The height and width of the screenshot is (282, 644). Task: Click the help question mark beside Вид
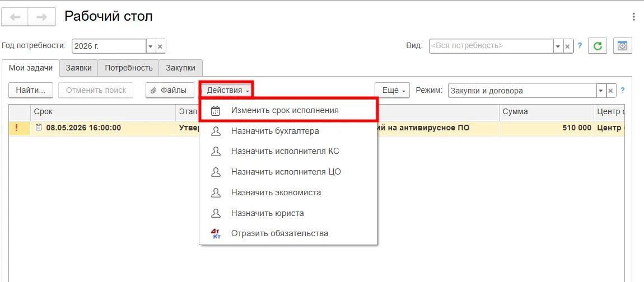pos(580,46)
